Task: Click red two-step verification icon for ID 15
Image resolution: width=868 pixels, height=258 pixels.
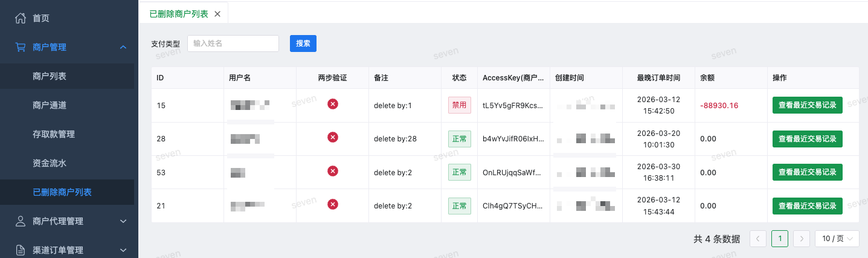Action: [x=332, y=105]
